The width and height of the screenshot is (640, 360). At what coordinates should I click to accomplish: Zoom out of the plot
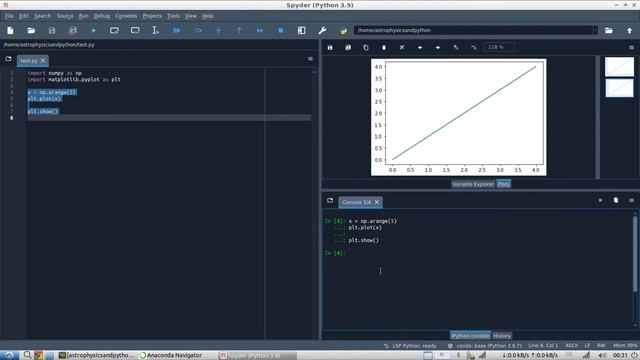[473, 47]
